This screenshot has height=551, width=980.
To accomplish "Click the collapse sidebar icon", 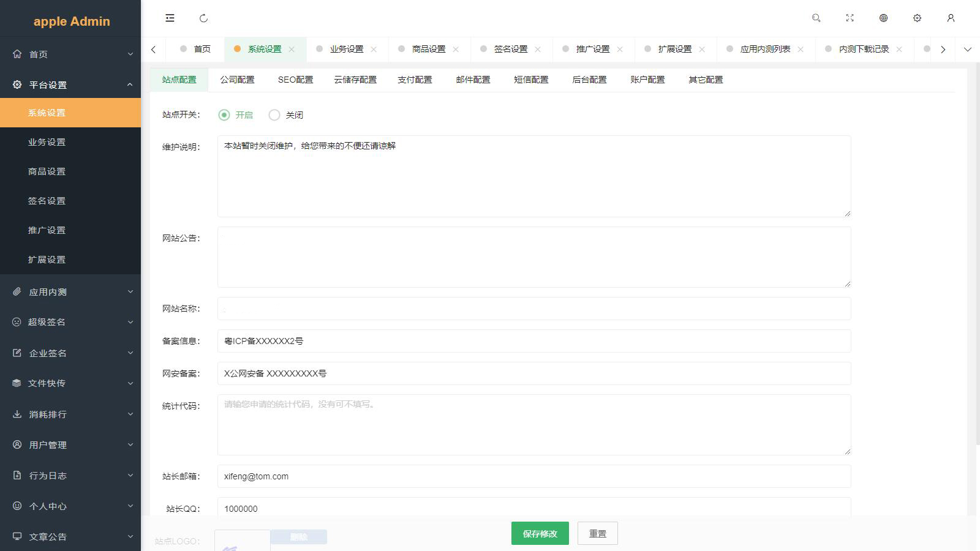I will [170, 18].
